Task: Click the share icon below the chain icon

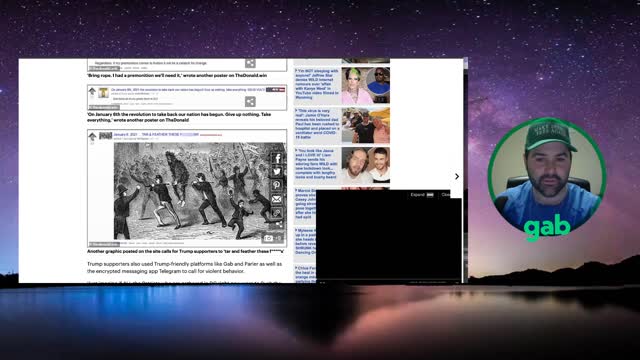Action: tap(279, 224)
